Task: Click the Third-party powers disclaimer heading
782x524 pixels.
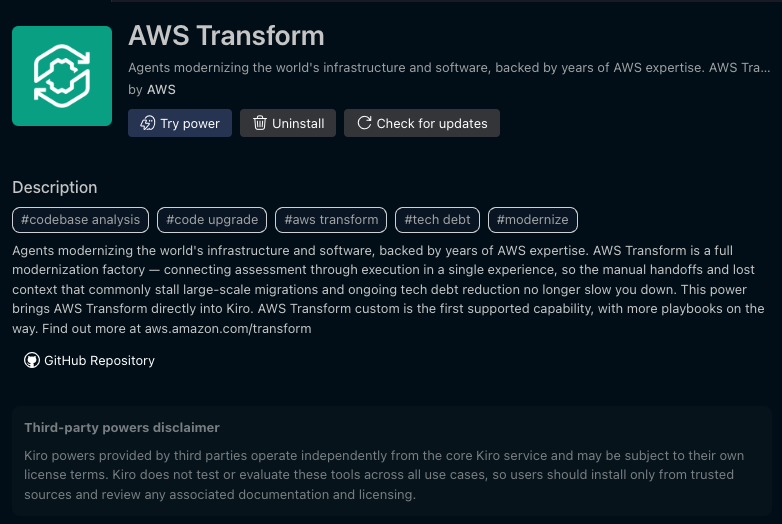Action: click(122, 428)
